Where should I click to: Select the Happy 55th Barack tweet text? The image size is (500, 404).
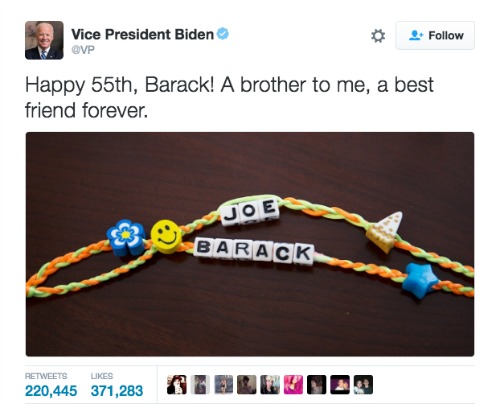[229, 97]
